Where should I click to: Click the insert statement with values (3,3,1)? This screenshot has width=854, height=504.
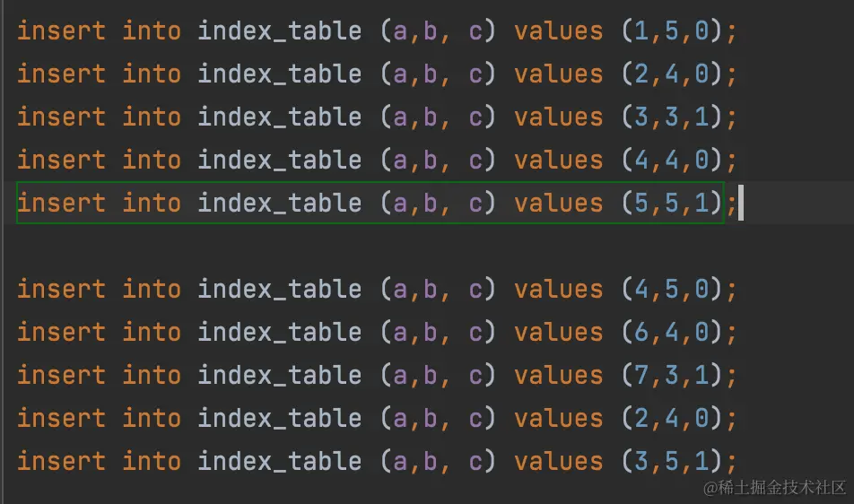coord(377,117)
